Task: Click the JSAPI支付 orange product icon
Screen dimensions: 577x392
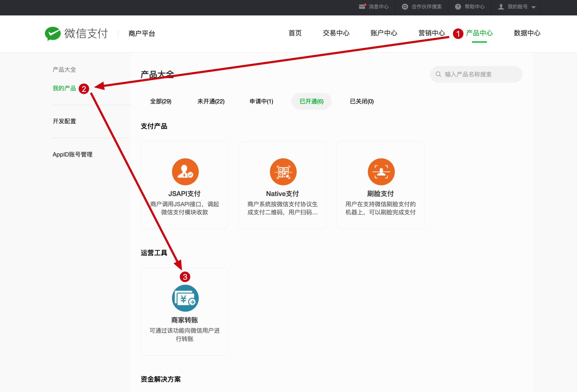Action: pyautogui.click(x=185, y=172)
